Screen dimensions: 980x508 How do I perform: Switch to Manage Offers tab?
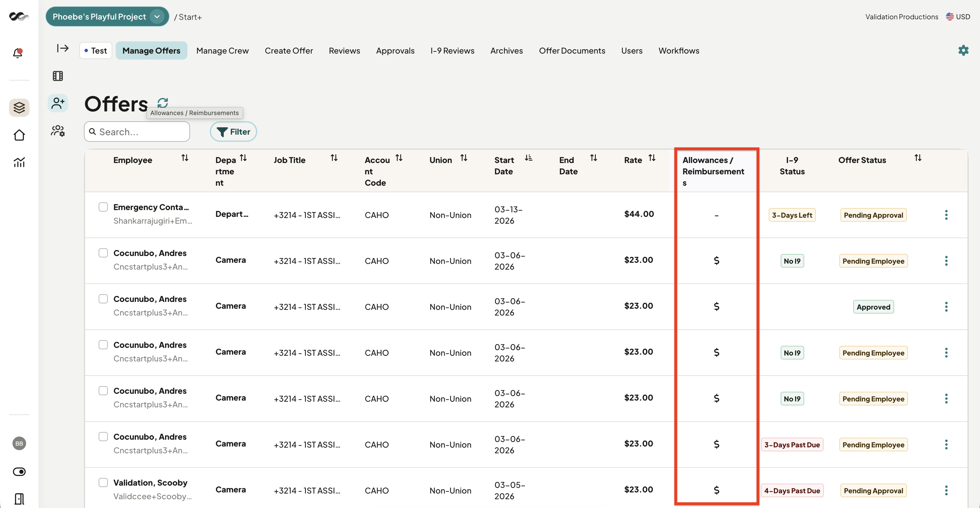151,50
